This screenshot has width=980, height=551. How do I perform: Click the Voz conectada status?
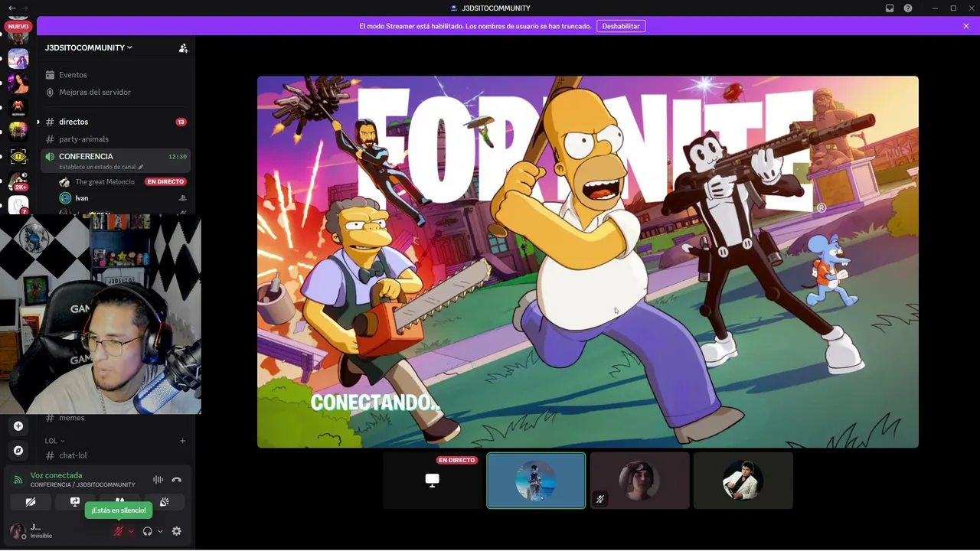56,475
